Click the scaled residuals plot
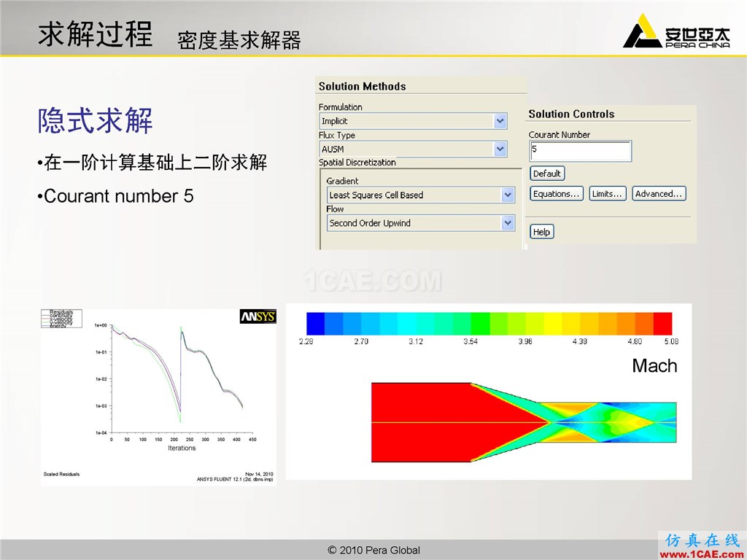Image resolution: width=747 pixels, height=560 pixels. (x=158, y=397)
